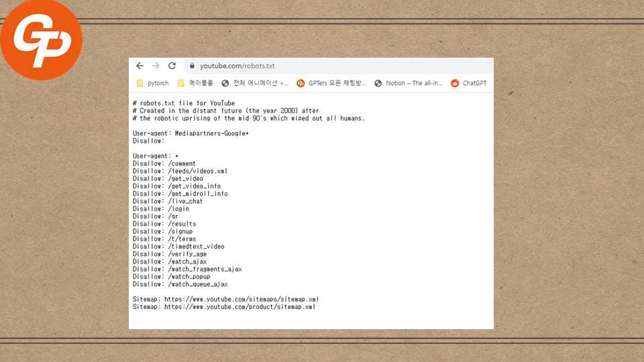Click the 'User-agent: *' line

[x=155, y=156]
